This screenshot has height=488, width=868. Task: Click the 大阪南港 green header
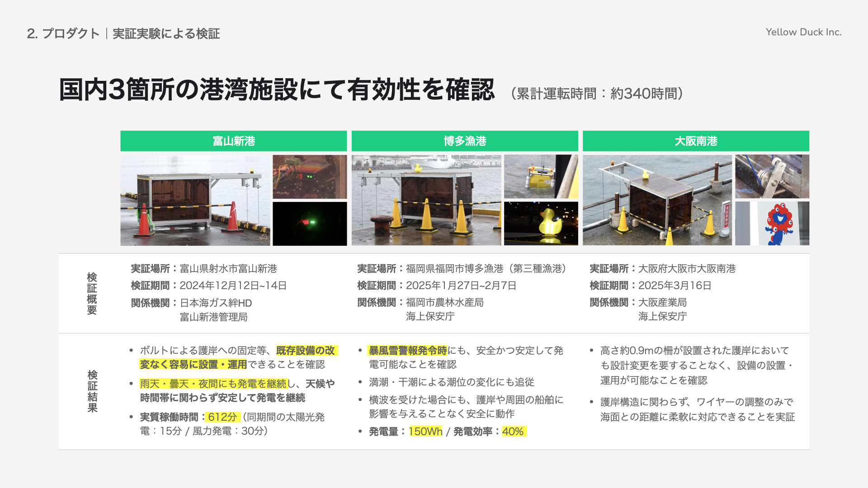695,141
